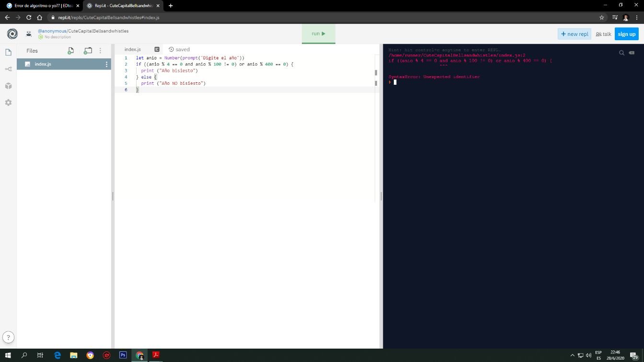Run the program with the run button
The width and height of the screenshot is (644, 362).
point(319,34)
